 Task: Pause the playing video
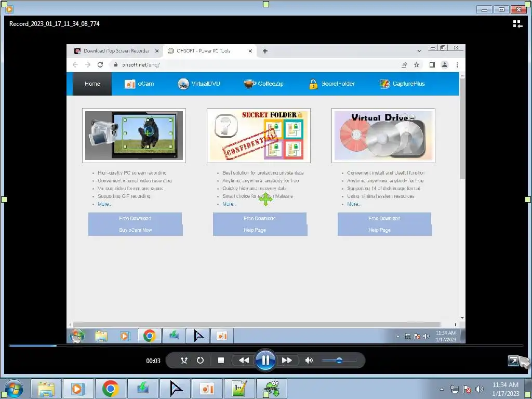click(265, 361)
